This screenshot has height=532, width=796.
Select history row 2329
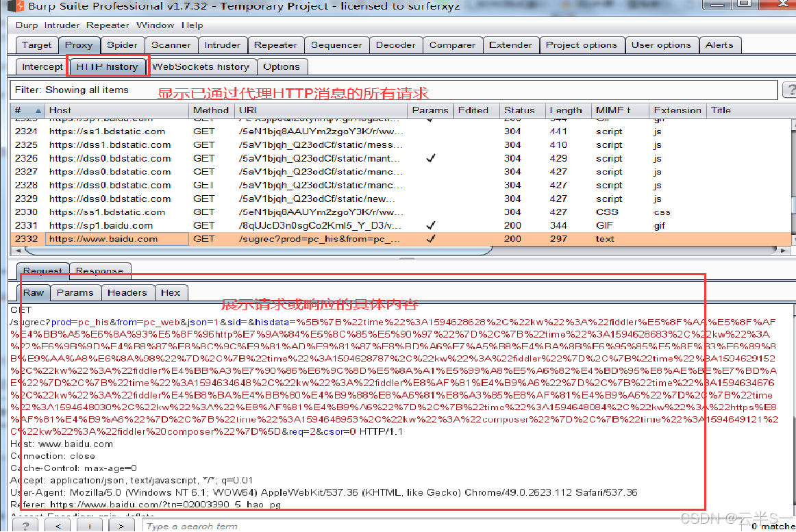(401, 199)
